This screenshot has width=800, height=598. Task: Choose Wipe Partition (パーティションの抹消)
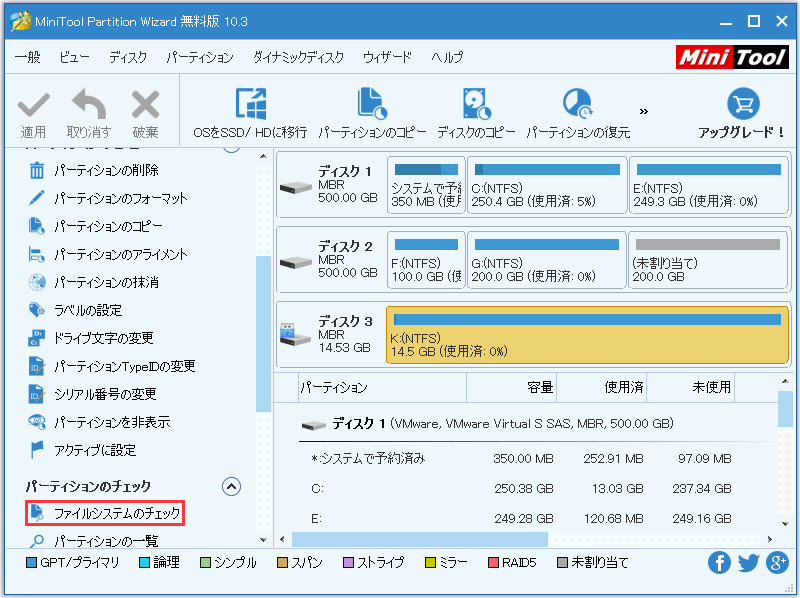pos(93,282)
